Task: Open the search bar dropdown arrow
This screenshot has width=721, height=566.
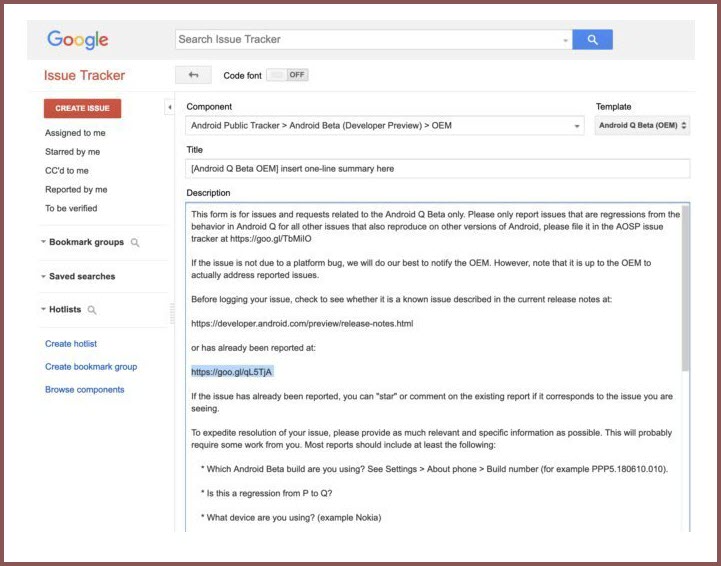Action: pos(565,40)
